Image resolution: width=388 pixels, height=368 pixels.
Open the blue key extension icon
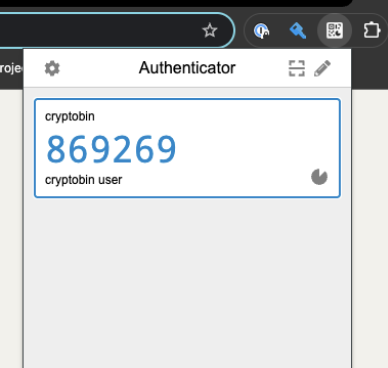[298, 31]
